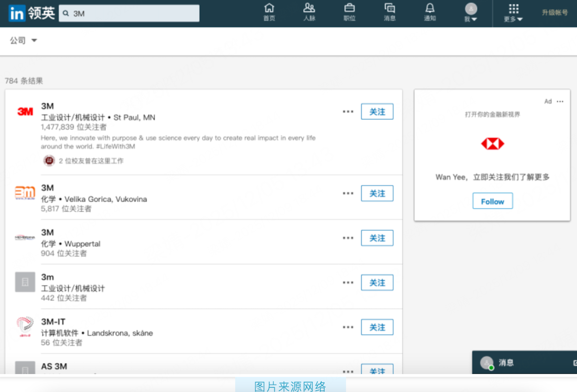The width and height of the screenshot is (577, 392).
Task: Open more options for 3M-IT result
Action: (x=348, y=327)
